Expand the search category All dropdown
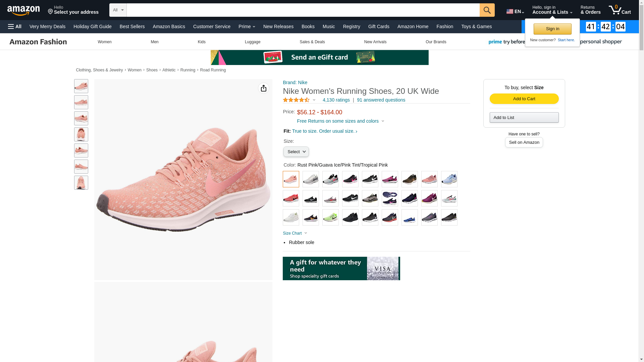Image resolution: width=644 pixels, height=362 pixels. point(118,10)
